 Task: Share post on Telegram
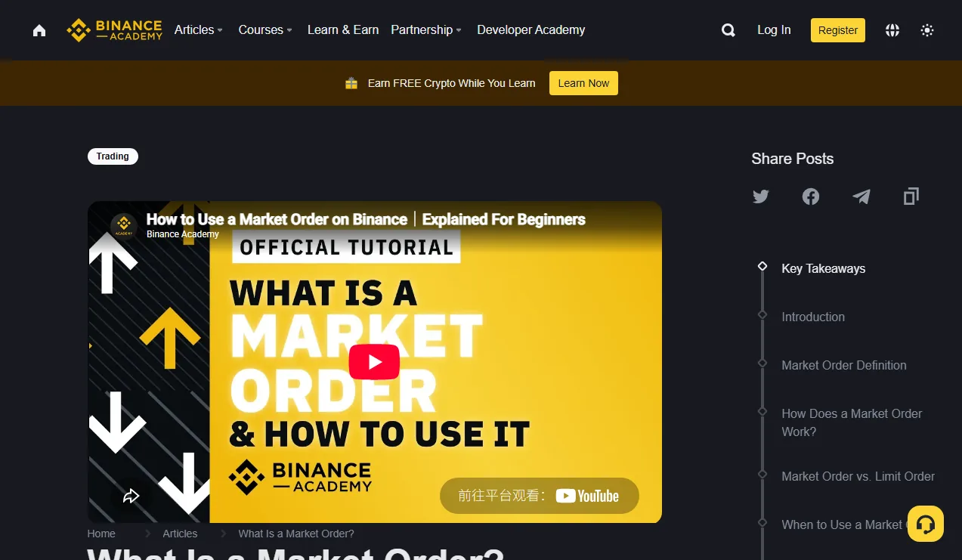861,196
